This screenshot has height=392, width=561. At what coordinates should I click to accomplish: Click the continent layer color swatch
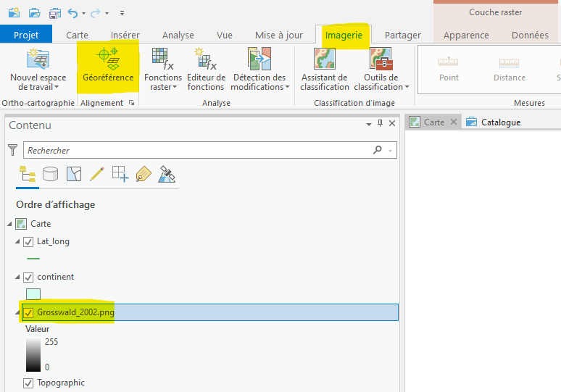(33, 293)
